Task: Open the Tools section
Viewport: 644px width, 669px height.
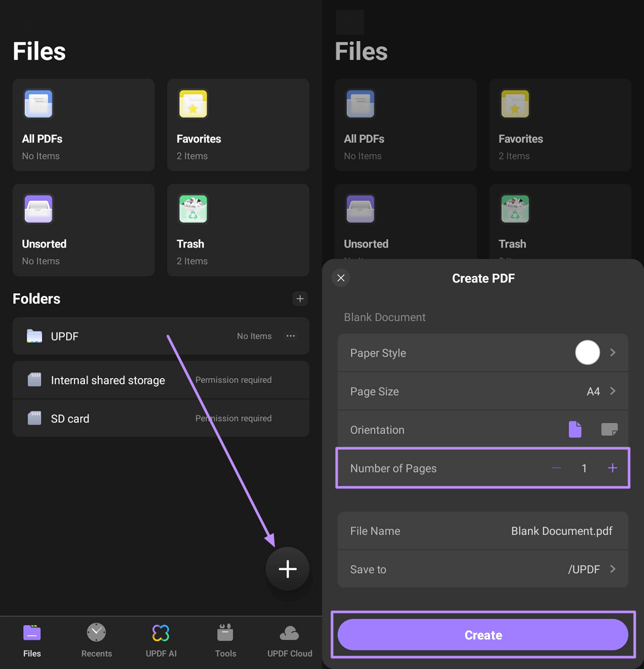Action: (225, 640)
